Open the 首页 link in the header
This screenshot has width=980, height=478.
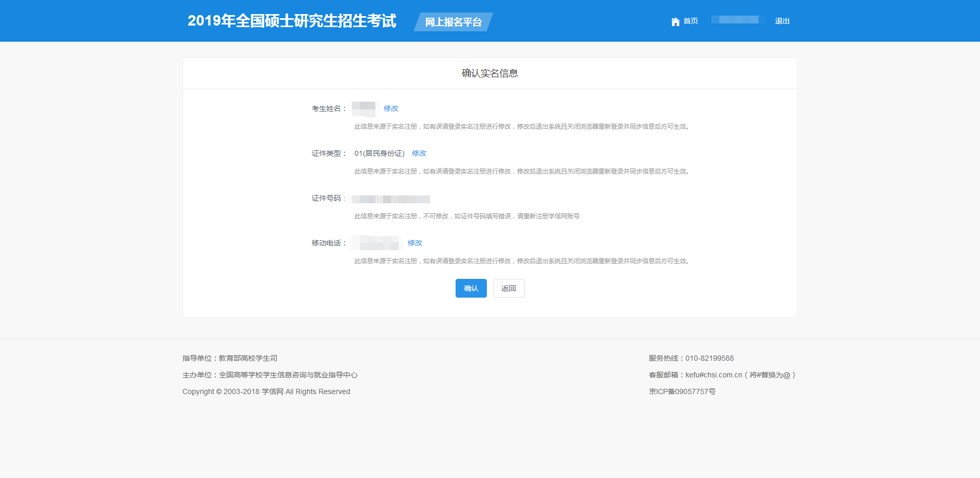pyautogui.click(x=691, y=21)
